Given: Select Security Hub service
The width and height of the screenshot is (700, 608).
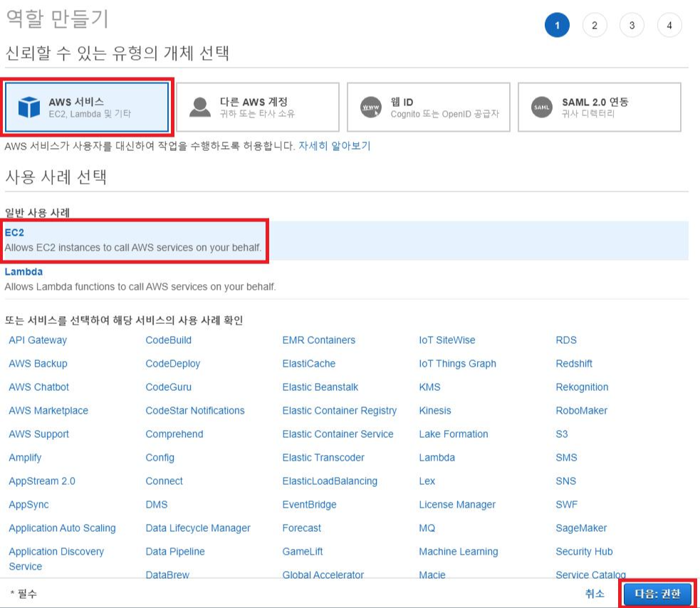Looking at the screenshot, I should coord(584,551).
